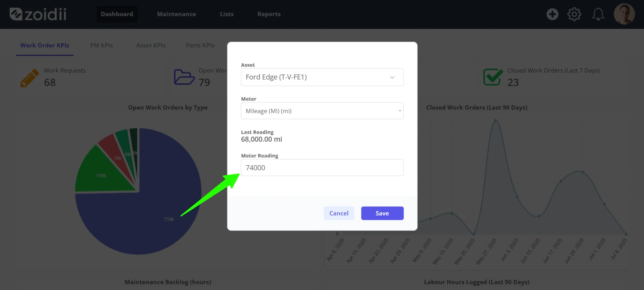644x290 pixels.
Task: Click the Closed Work Orders checkmark icon
Action: point(493,77)
